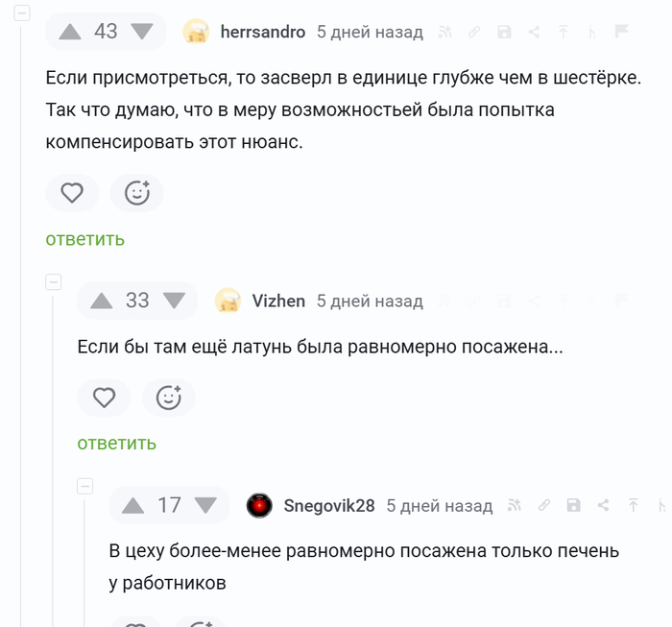Open Snegovik28's profile avatar
Viewport: 672px width, 627px height.
pos(259,505)
